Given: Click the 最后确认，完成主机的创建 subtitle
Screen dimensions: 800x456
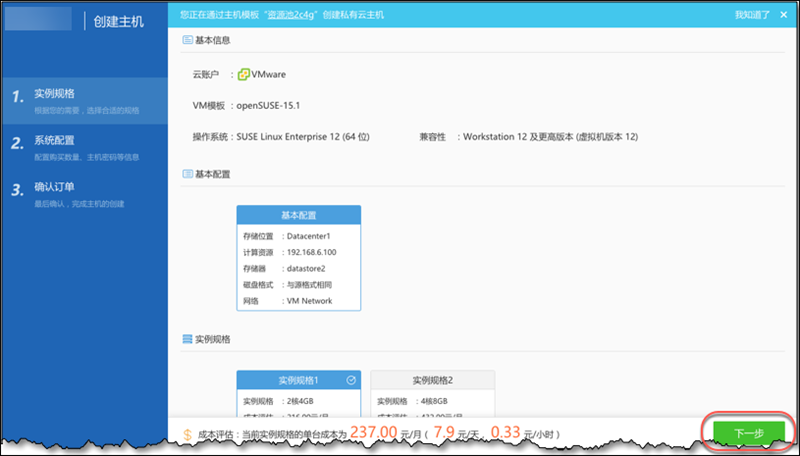Looking at the screenshot, I should click(x=79, y=204).
